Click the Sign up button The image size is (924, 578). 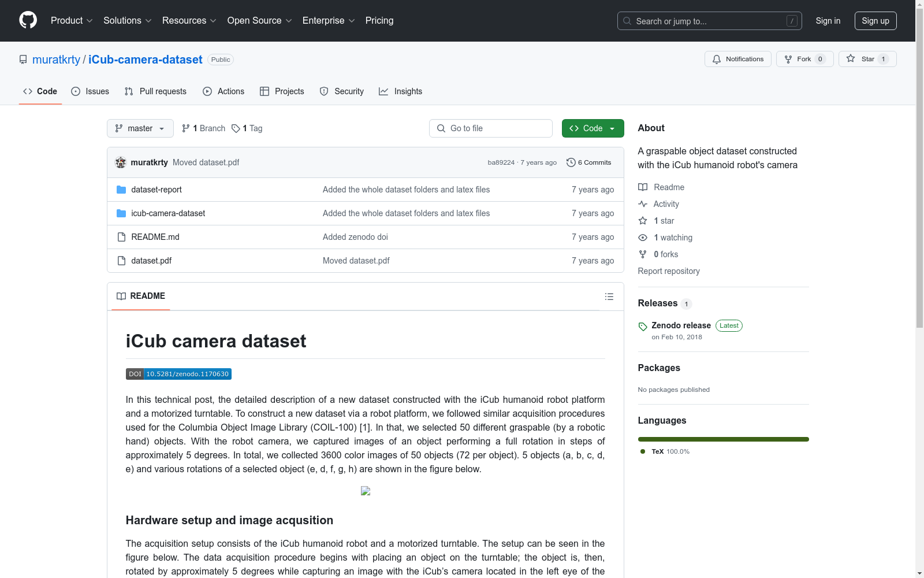click(875, 21)
